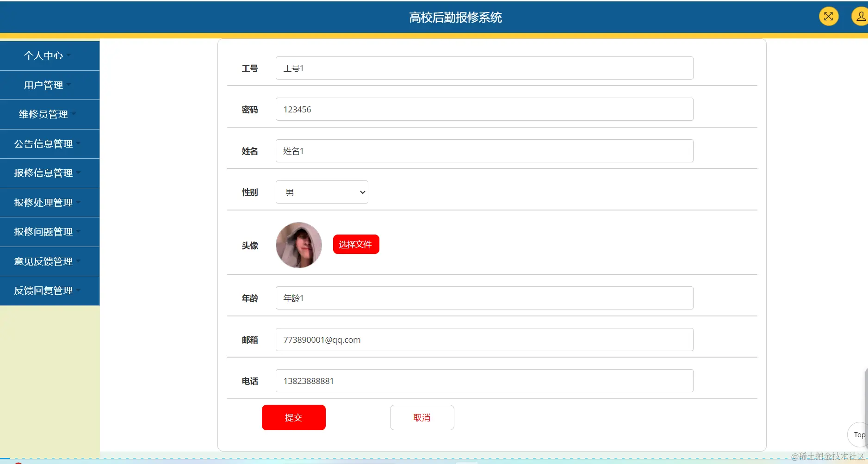Open the user profile icon in header
The width and height of the screenshot is (868, 464).
click(x=860, y=17)
